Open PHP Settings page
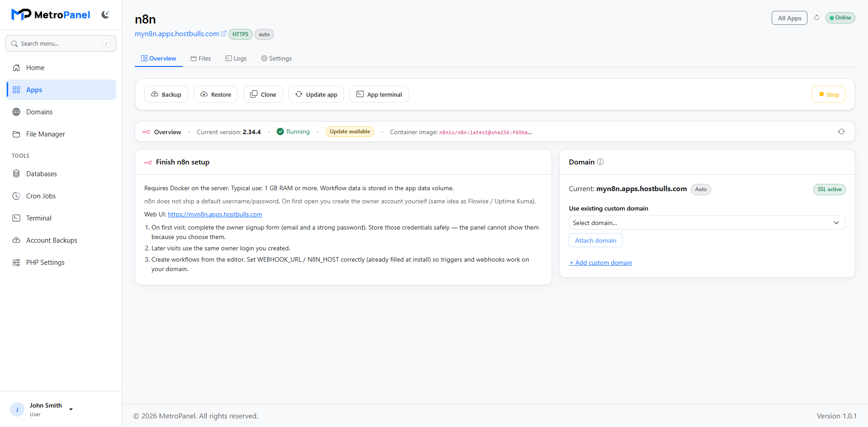Viewport: 868px width, 427px height. (x=61, y=263)
